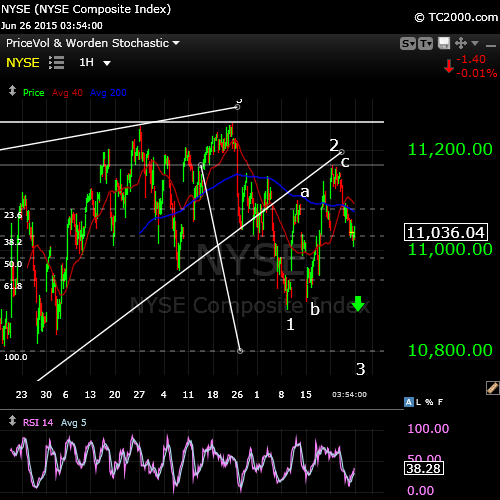Click the 23.6 Fibonacci level label
Image resolution: width=500 pixels, height=500 pixels.
coord(13,215)
